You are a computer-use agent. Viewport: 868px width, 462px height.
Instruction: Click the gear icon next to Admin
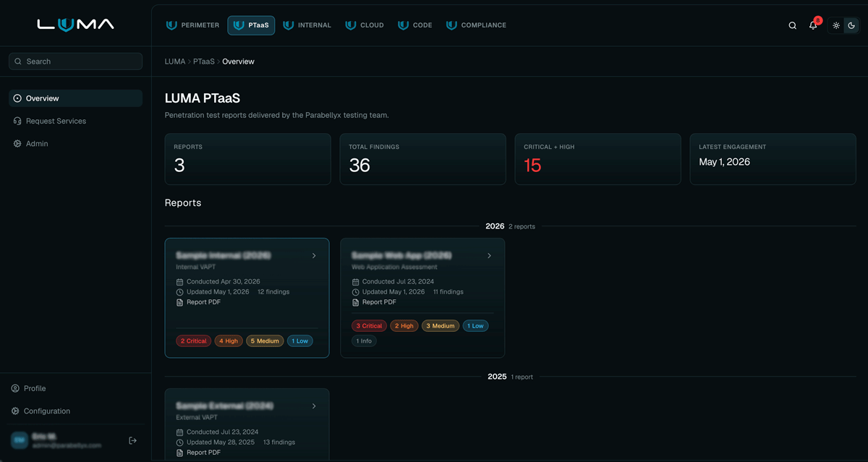pos(17,144)
